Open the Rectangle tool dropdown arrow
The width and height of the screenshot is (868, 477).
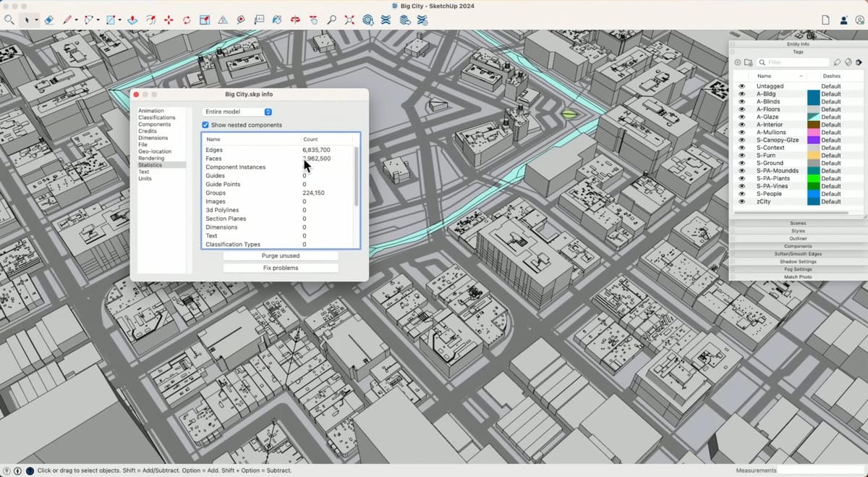[x=120, y=21]
